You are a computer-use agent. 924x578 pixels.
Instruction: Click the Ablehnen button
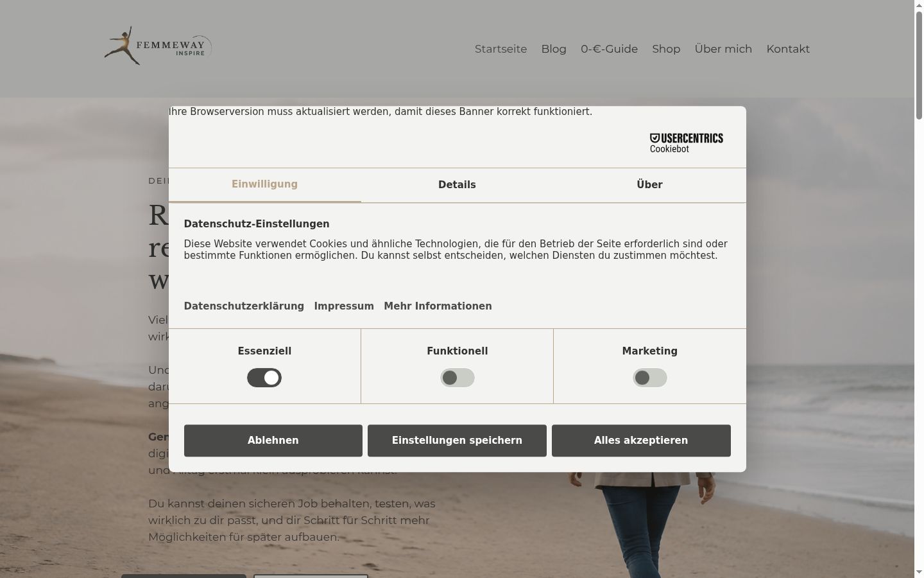click(x=273, y=441)
